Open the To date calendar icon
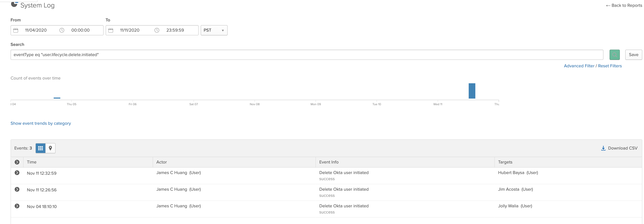Image resolution: width=644 pixels, height=224 pixels. [111, 30]
